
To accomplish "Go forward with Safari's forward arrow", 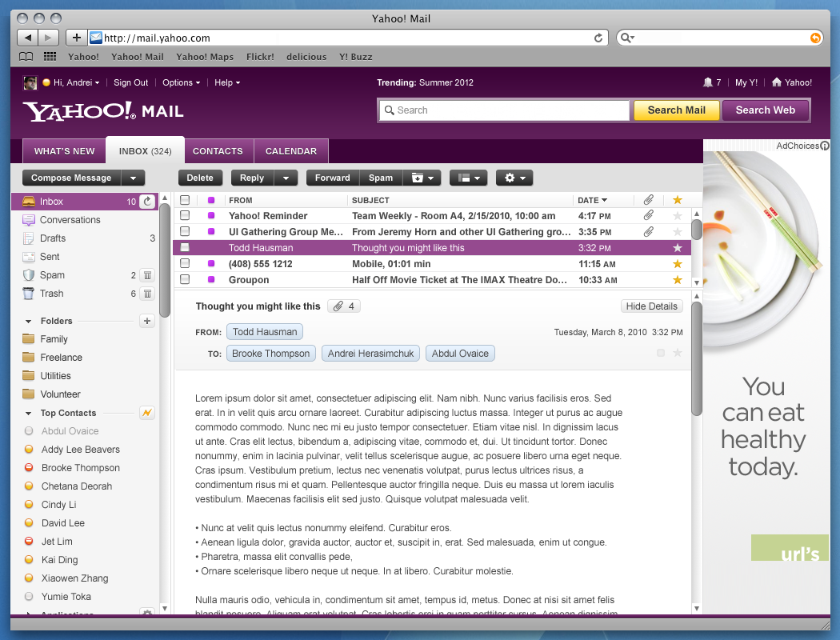I will coord(48,38).
